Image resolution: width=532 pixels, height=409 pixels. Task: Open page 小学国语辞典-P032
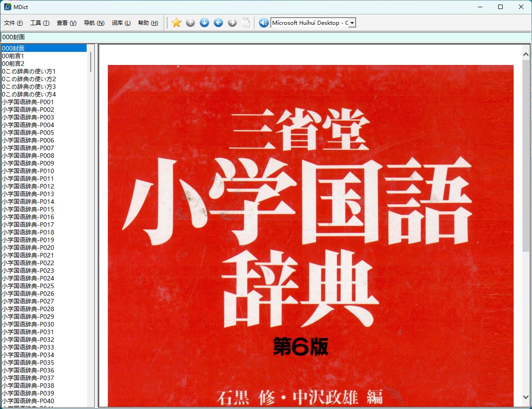pos(44,340)
